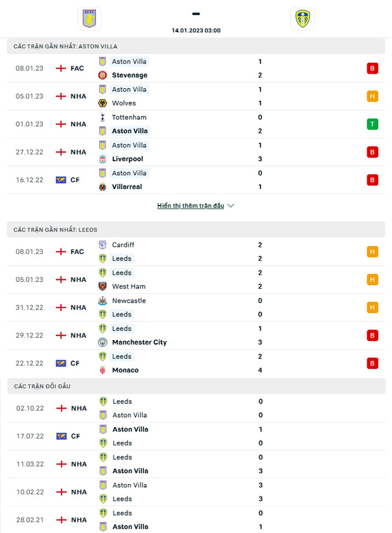Click the West Ham club logo
Screen dimensions: 392x533
pyautogui.click(x=103, y=286)
